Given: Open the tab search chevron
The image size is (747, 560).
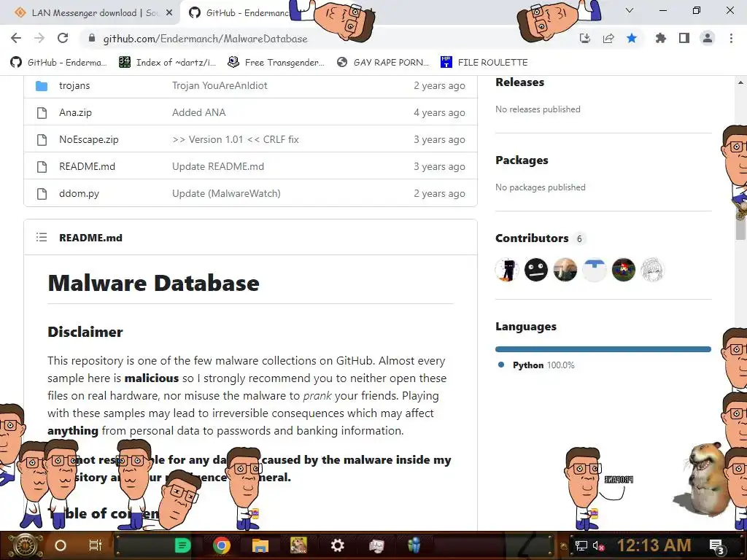Looking at the screenshot, I should pos(630,10).
